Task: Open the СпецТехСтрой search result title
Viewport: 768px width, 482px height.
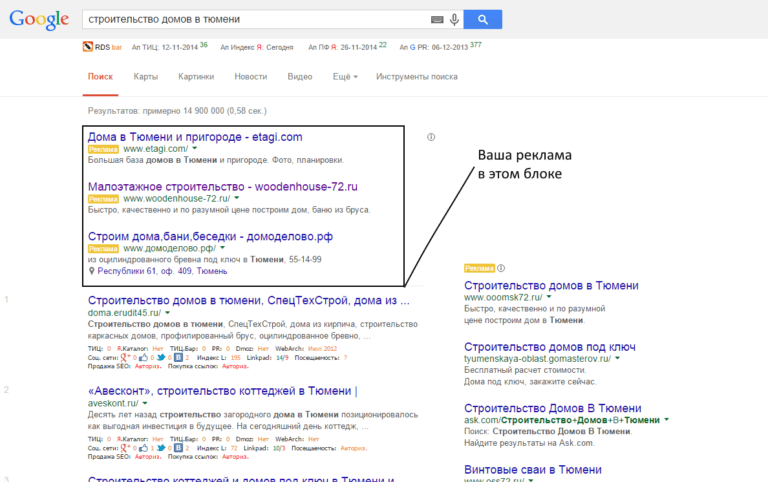Action: pyautogui.click(x=249, y=300)
